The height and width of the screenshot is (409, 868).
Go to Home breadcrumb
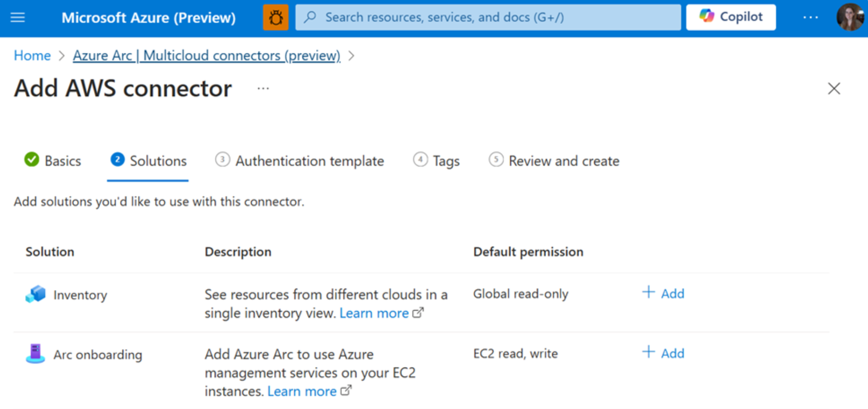click(x=32, y=56)
